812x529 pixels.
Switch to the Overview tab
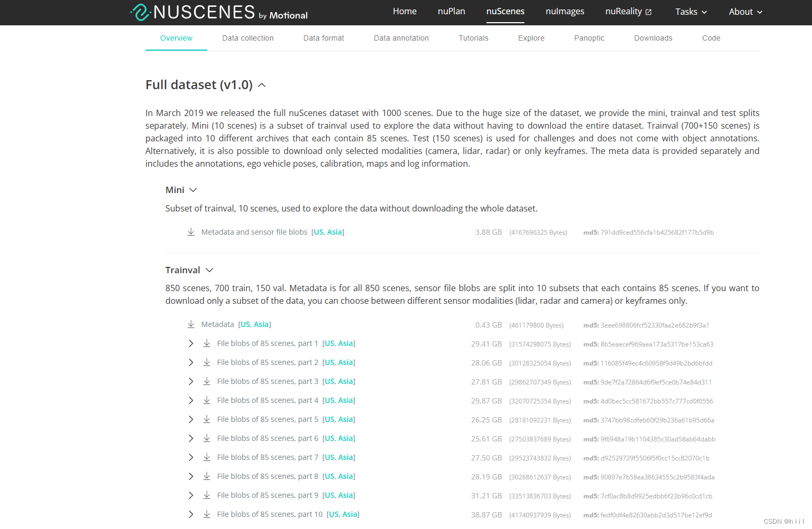click(176, 38)
